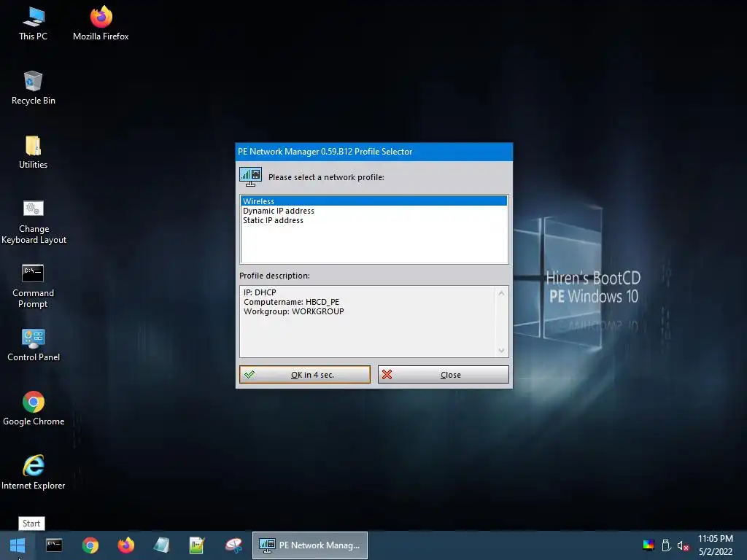
Task: Open the Mozilla Firefox desktop shortcut
Action: coord(101,23)
